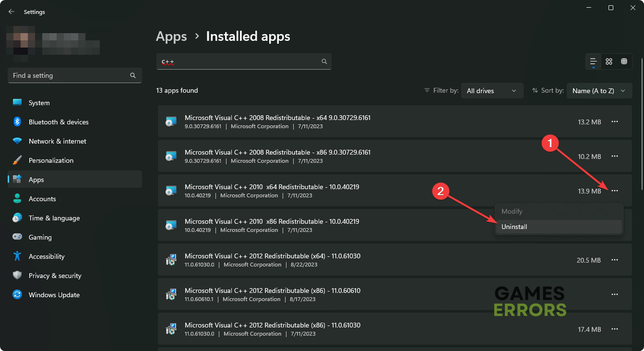This screenshot has width=644, height=351.
Task: Open Personalization settings in sidebar
Action: tap(51, 160)
